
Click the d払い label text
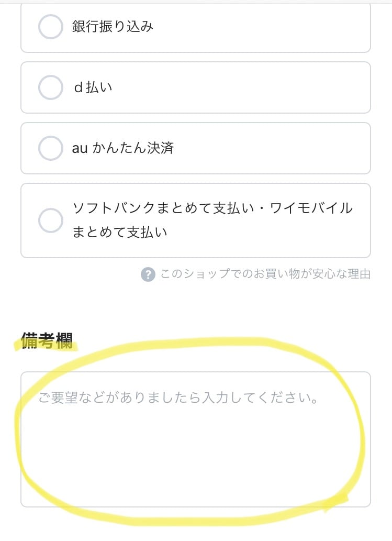coord(93,87)
